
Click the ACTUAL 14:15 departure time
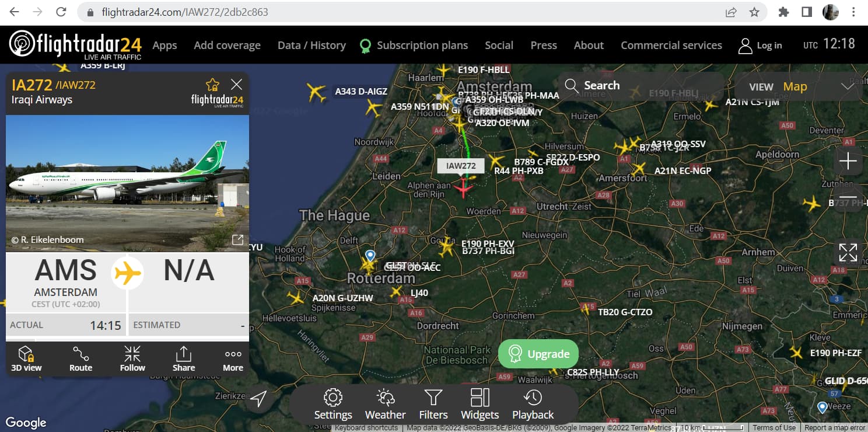click(65, 325)
